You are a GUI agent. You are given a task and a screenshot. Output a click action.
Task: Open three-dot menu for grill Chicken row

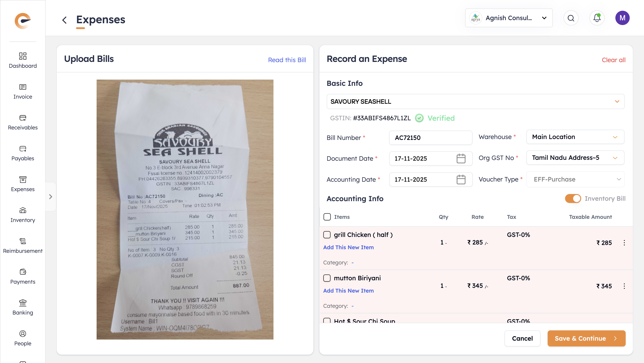tap(624, 243)
